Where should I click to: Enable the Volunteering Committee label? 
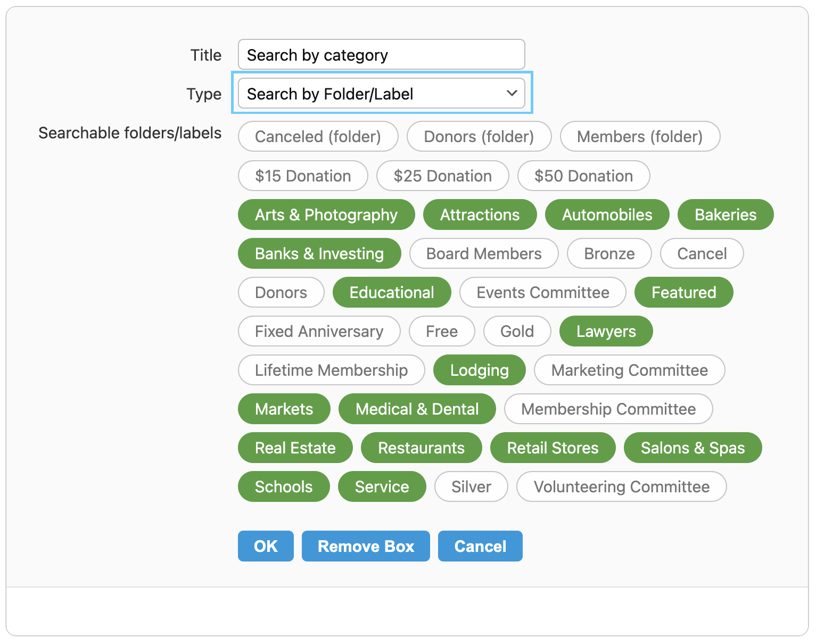coord(621,486)
